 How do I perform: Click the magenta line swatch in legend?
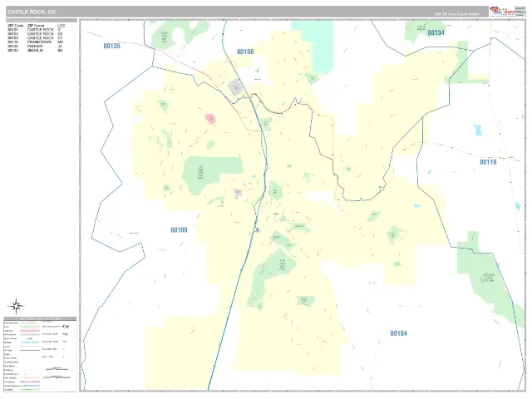[x=30, y=382]
